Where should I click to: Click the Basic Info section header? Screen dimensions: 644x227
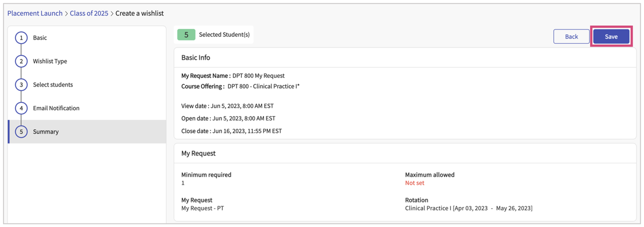pos(196,58)
